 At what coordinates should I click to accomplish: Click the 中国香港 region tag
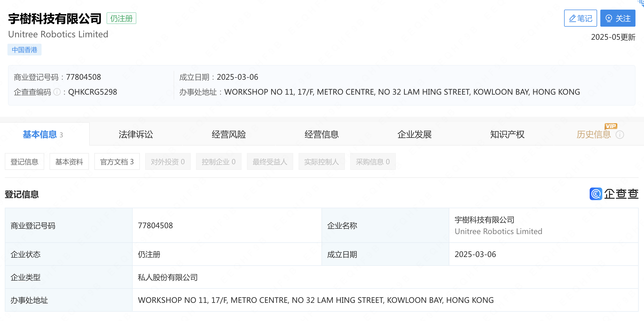pyautogui.click(x=25, y=50)
